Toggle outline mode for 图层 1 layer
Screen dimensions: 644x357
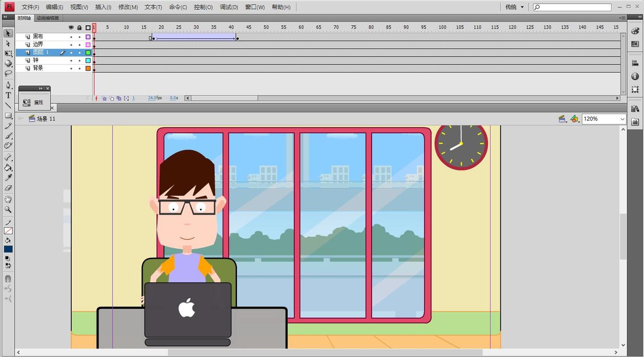click(88, 53)
